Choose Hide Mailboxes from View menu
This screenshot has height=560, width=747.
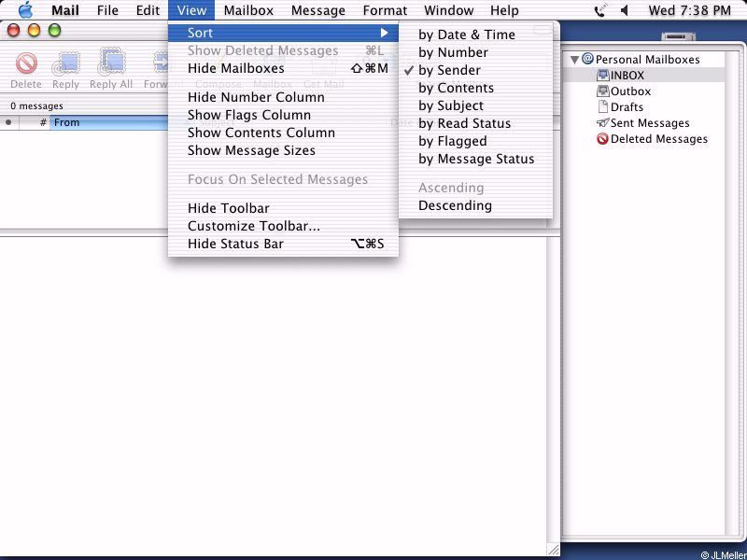(x=284, y=68)
